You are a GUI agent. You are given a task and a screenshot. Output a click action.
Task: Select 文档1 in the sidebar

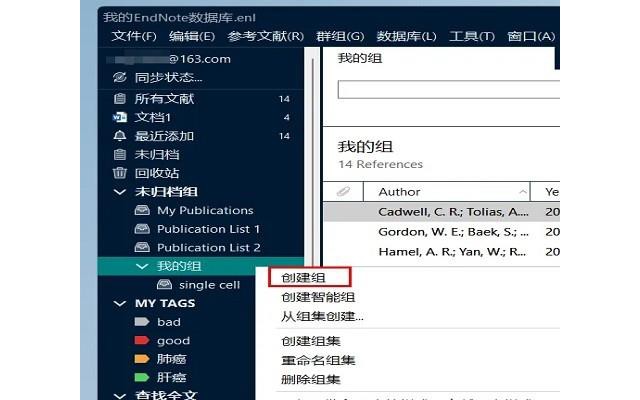pyautogui.click(x=153, y=118)
